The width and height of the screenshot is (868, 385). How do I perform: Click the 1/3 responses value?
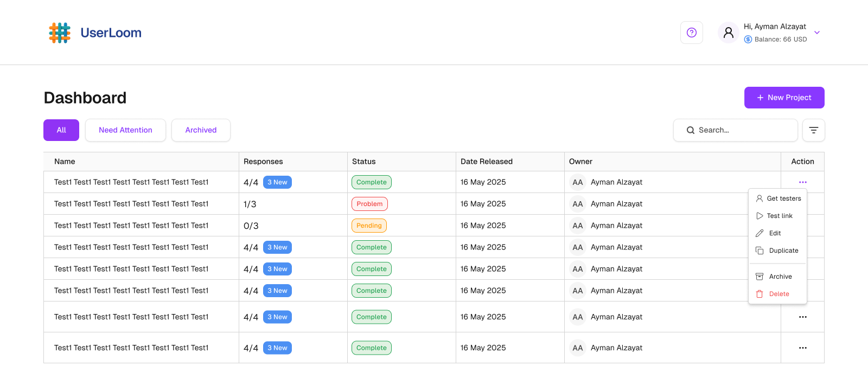[250, 204]
